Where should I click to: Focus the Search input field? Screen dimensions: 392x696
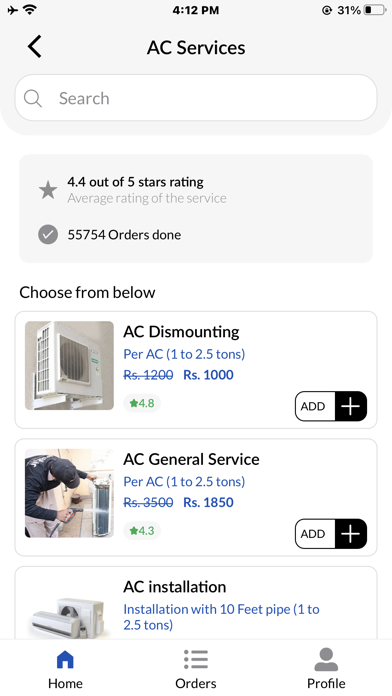pos(196,98)
